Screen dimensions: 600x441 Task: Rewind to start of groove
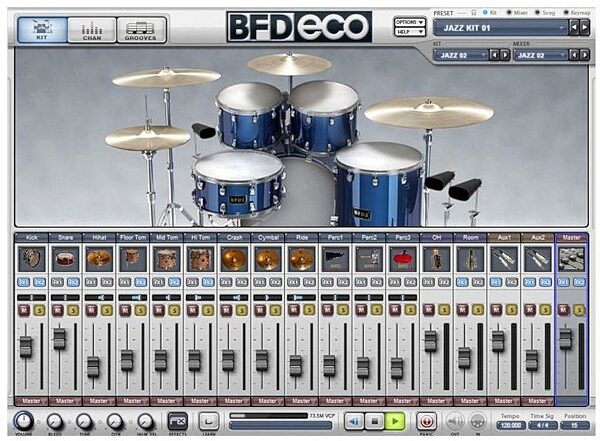point(354,421)
